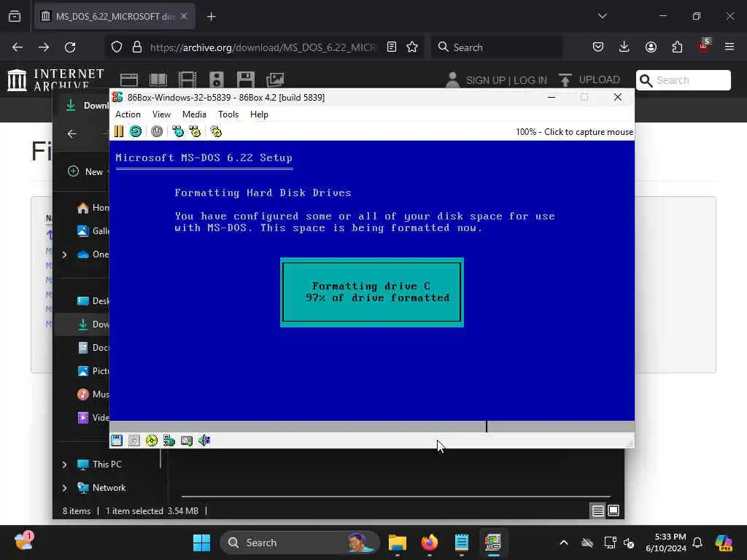747x560 pixels.
Task: Open Internet Archive texts book icon
Action: [158, 79]
